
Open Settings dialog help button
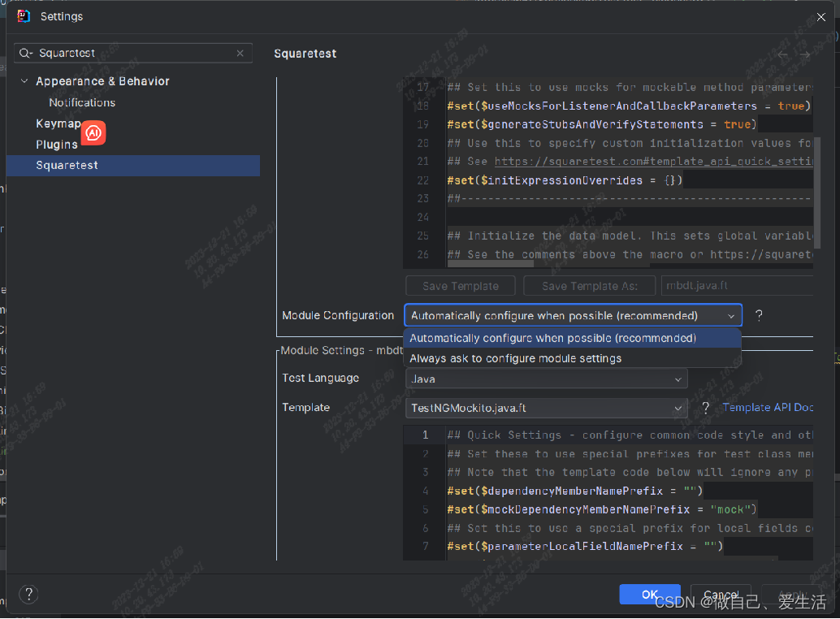[x=29, y=595]
